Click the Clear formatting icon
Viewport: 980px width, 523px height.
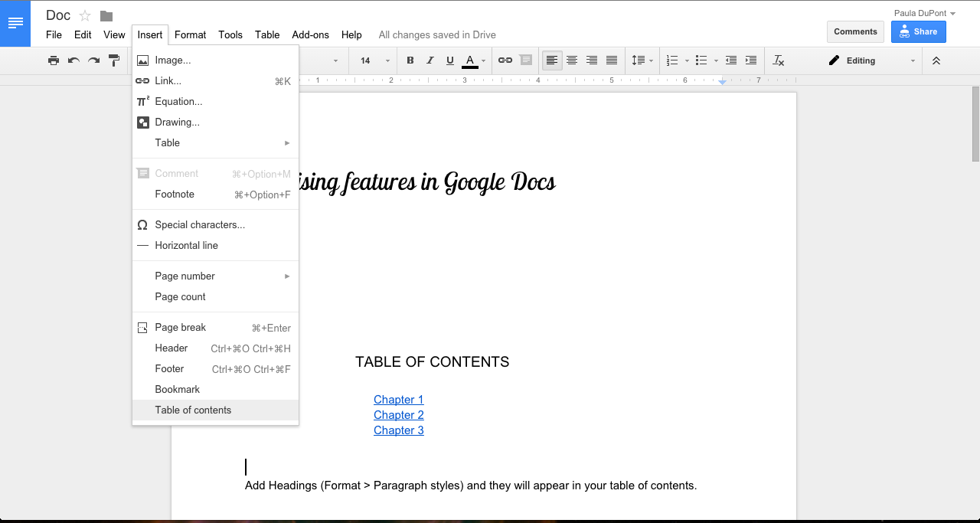(778, 60)
